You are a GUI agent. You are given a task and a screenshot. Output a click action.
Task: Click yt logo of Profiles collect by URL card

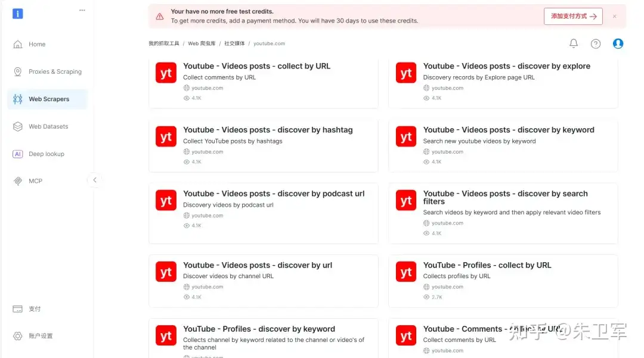[406, 272]
